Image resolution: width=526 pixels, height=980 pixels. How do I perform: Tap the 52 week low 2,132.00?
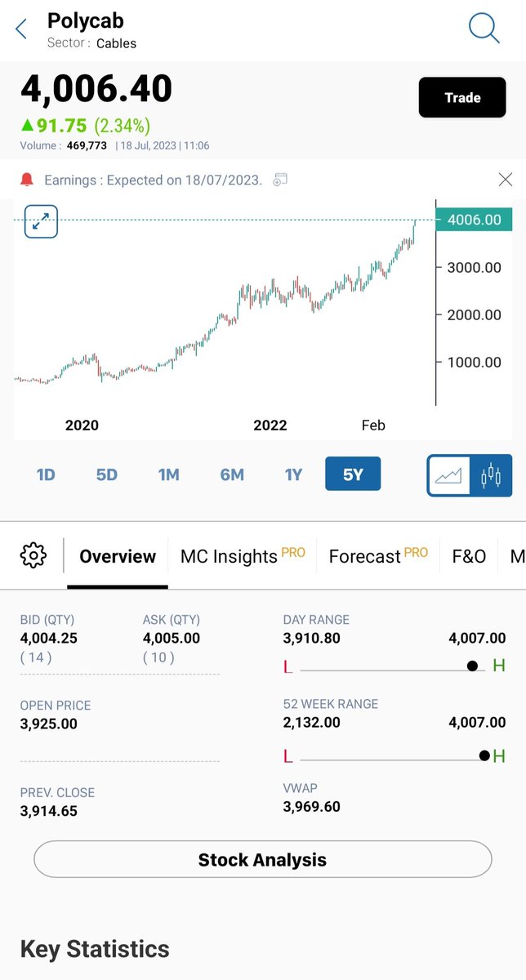point(312,723)
